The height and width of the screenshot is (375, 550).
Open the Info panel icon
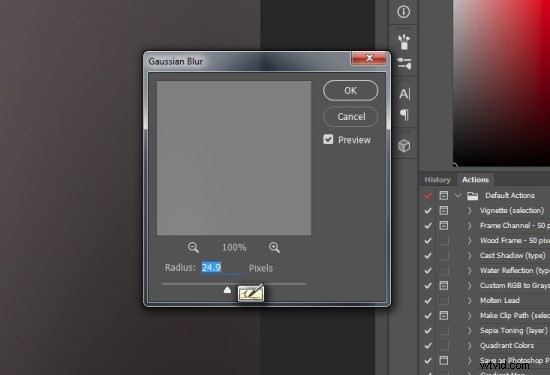pos(403,12)
